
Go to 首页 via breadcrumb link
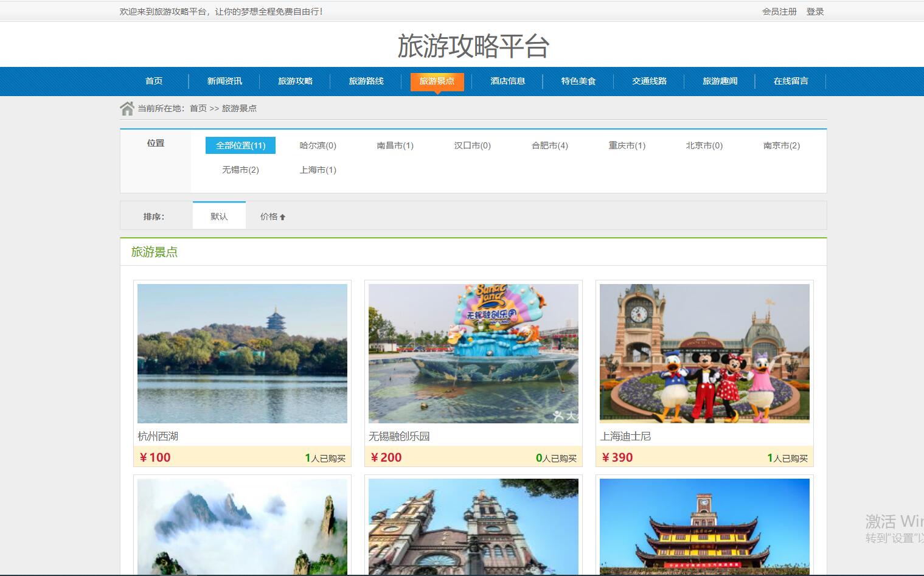tap(198, 108)
